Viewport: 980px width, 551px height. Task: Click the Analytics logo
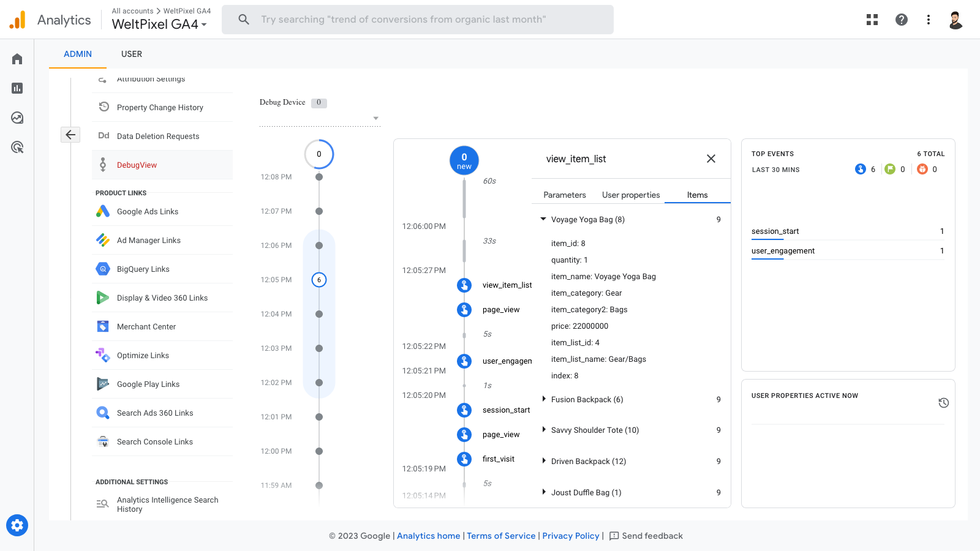pos(18,20)
